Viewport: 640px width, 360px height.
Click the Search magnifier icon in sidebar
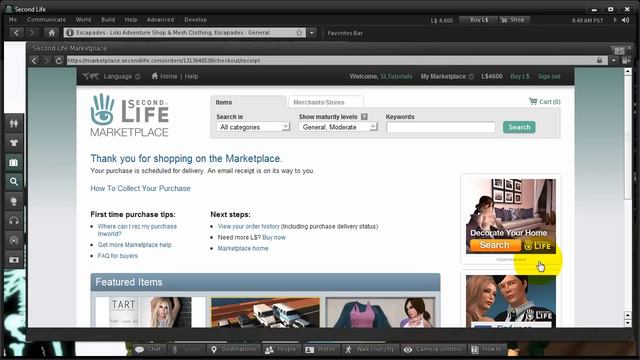pos(13,182)
